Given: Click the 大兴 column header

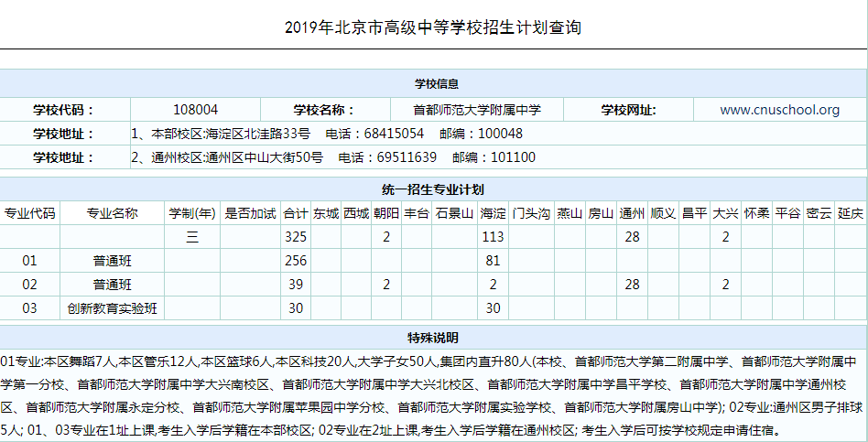Looking at the screenshot, I should click(726, 213).
